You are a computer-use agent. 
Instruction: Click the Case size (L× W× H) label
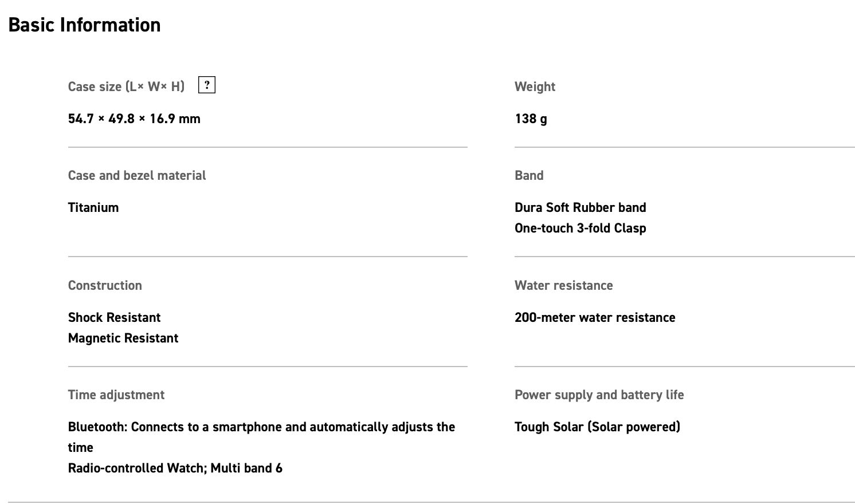pos(126,86)
